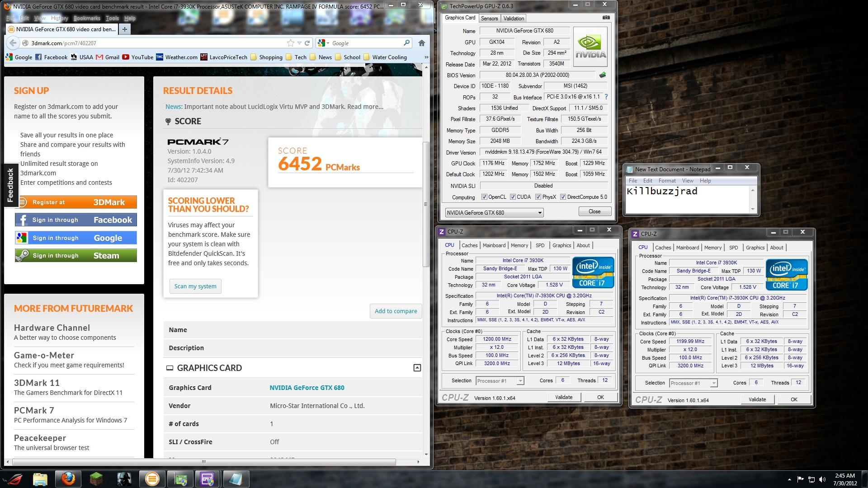Sign in through Steam
This screenshot has width=868, height=488.
76,255
